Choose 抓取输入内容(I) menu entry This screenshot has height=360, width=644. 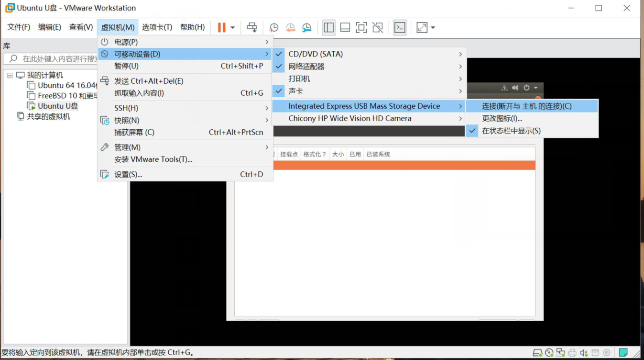coord(185,93)
